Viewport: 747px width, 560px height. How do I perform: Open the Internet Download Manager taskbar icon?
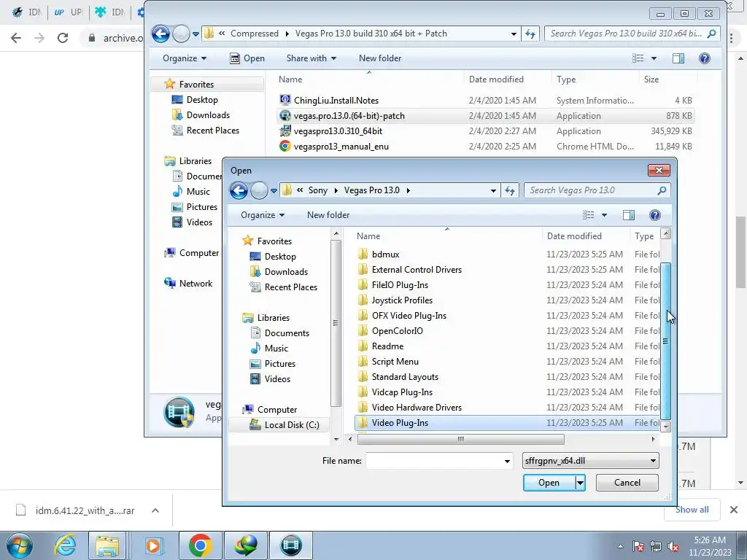click(246, 545)
